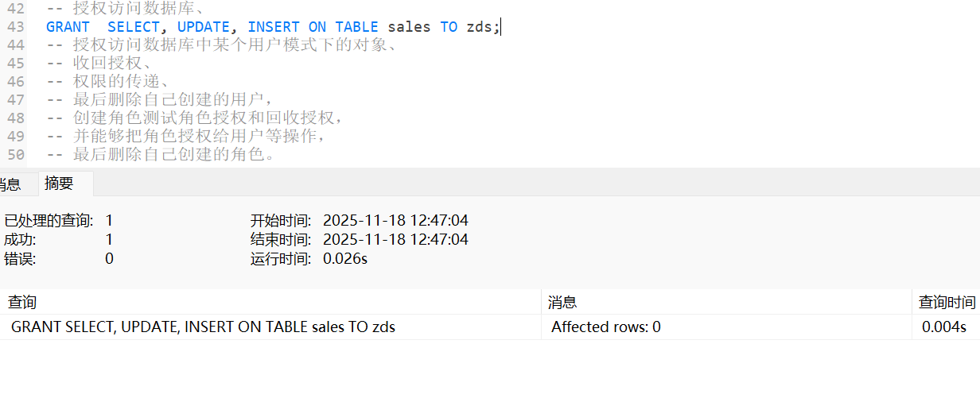Open the partially visible 消息 tab
Viewport: 980px width, 402px height.
[10, 184]
